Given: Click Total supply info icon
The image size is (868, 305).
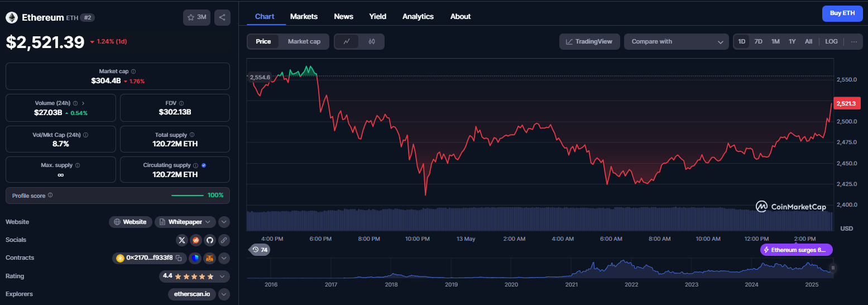Looking at the screenshot, I should pos(192,135).
